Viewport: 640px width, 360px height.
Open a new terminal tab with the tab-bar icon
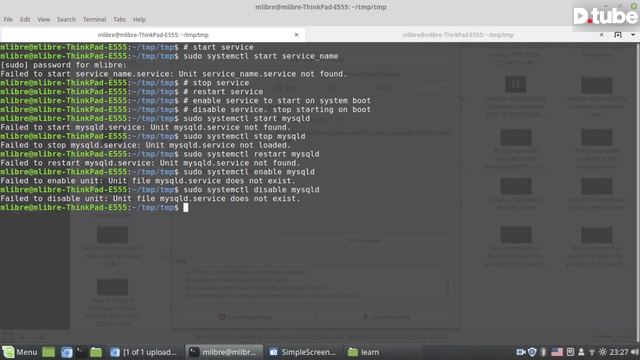point(618,35)
